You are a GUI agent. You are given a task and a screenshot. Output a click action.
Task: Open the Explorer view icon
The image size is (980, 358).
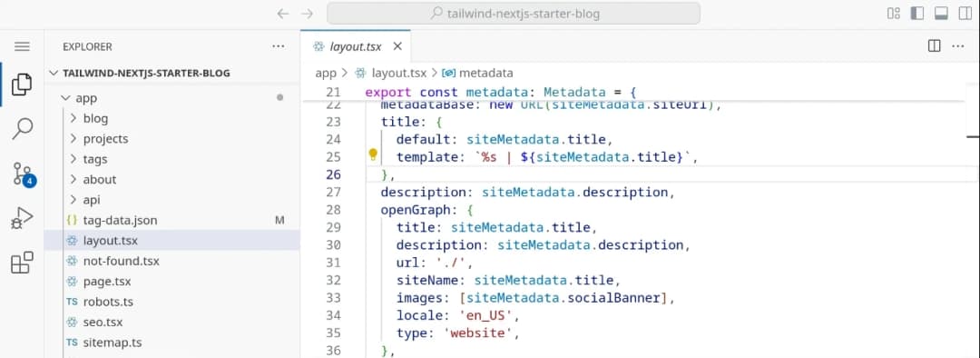pos(22,84)
